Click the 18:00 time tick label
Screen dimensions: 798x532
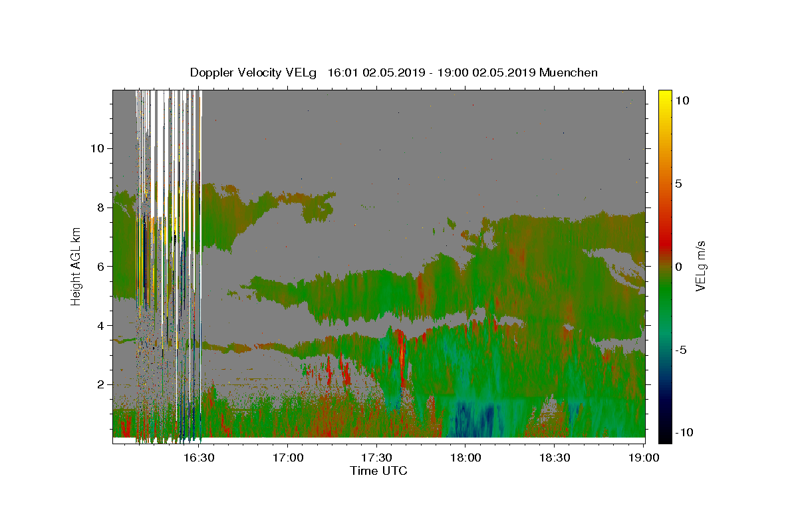pos(465,458)
